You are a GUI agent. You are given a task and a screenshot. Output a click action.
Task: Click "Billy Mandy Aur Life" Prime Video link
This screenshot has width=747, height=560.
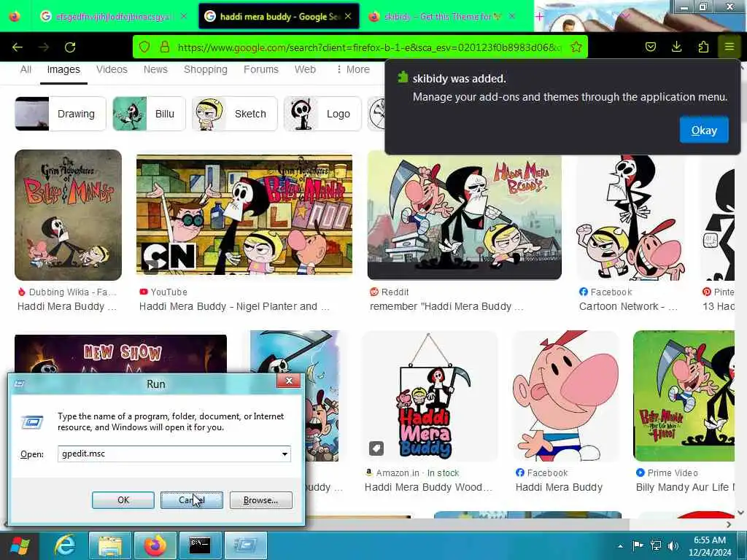pyautogui.click(x=685, y=488)
